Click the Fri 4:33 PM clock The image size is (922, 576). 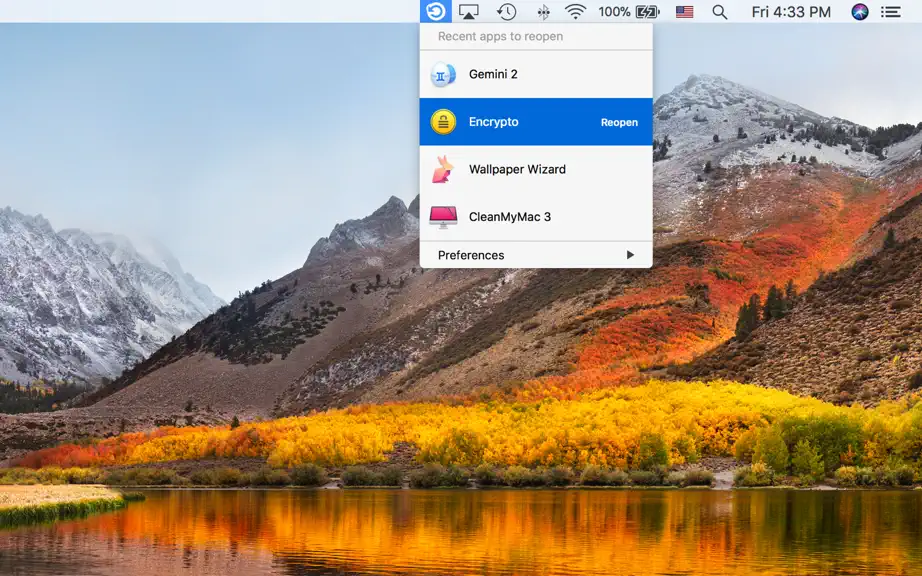click(791, 12)
